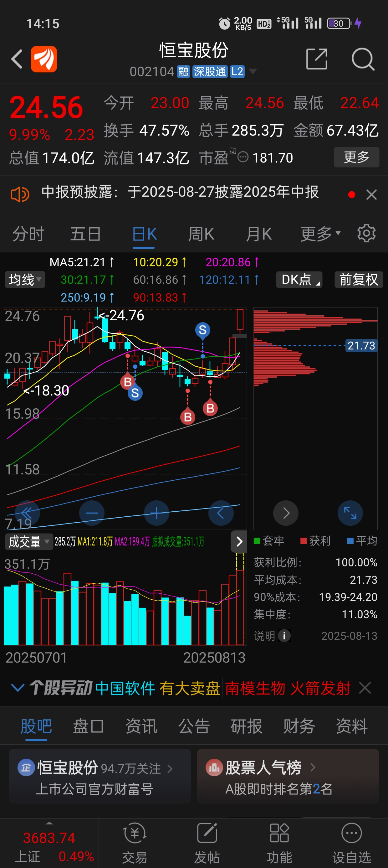This screenshot has height=868, width=388.
Task: Tap the back arrow icon
Action: 17,59
